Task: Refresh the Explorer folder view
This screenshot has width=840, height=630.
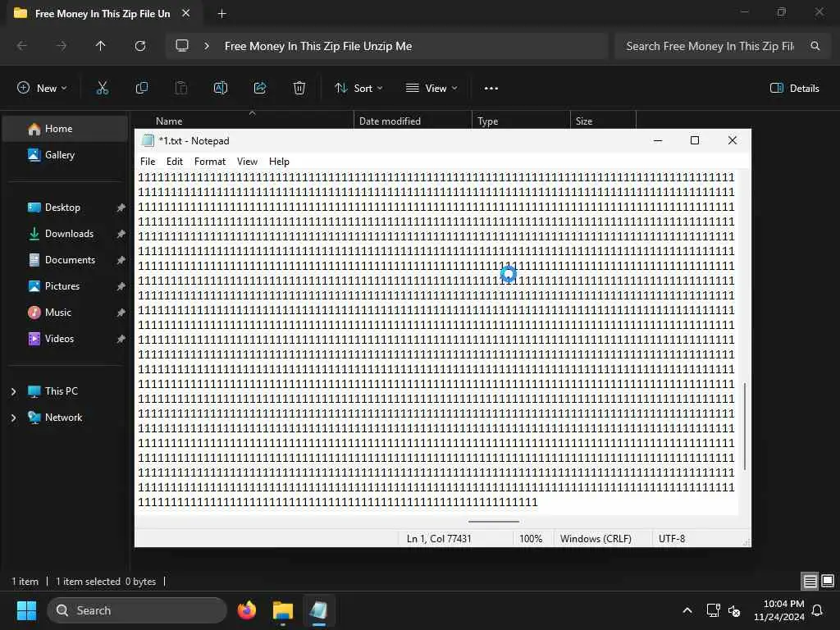Action: (140, 46)
